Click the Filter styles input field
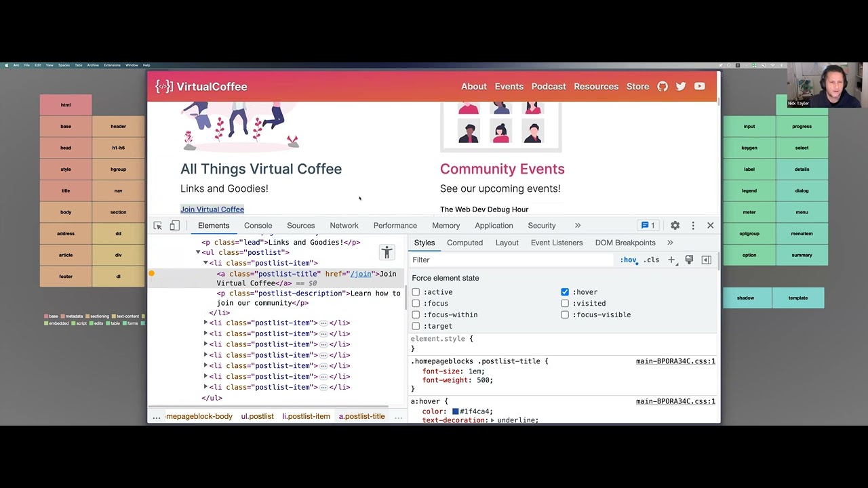Image resolution: width=868 pixels, height=488 pixels. [x=512, y=260]
